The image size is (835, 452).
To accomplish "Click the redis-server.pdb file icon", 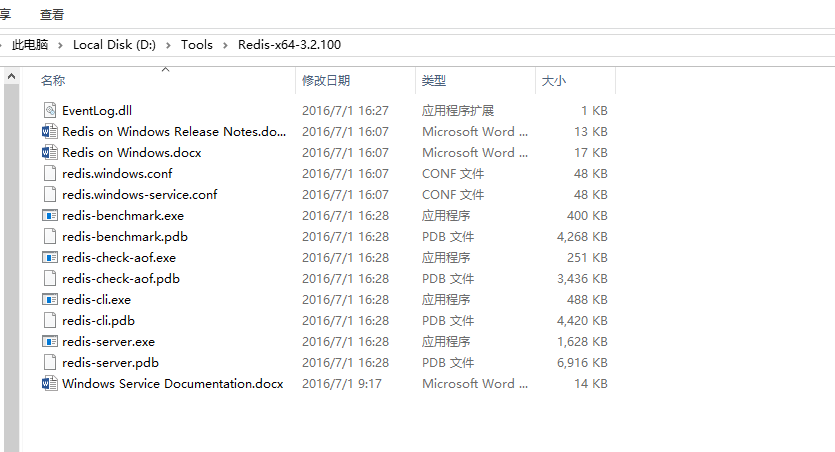I will (x=50, y=363).
